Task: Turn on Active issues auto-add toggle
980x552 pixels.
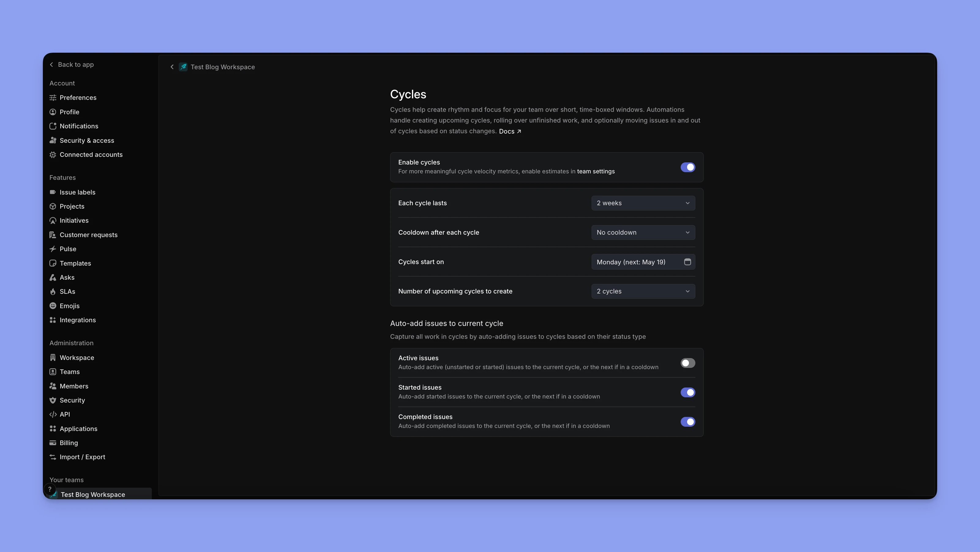Action: point(687,363)
